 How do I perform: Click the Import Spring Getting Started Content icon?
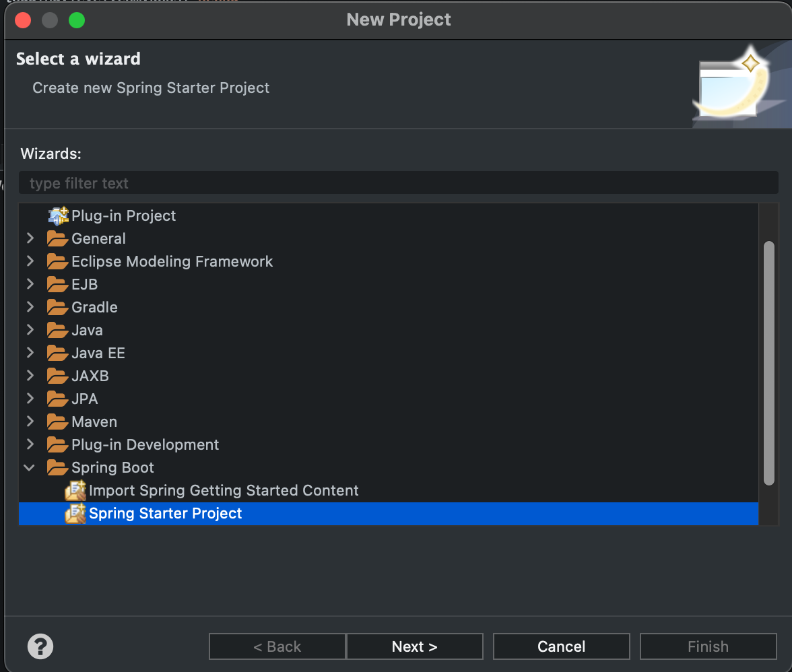[75, 490]
